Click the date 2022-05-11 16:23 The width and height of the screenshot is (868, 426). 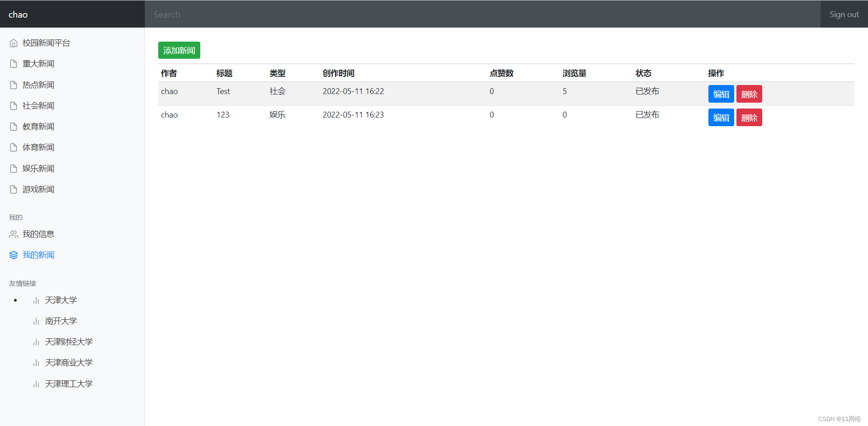(353, 115)
